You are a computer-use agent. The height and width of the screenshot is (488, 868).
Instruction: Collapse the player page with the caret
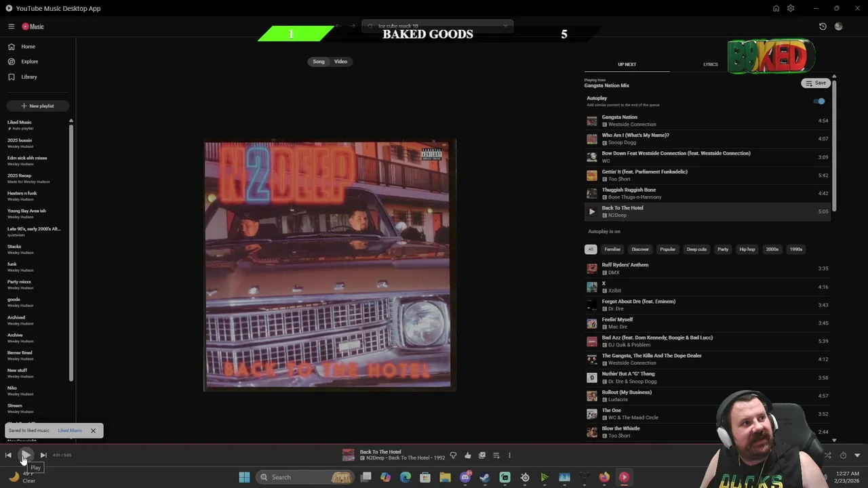click(857, 455)
